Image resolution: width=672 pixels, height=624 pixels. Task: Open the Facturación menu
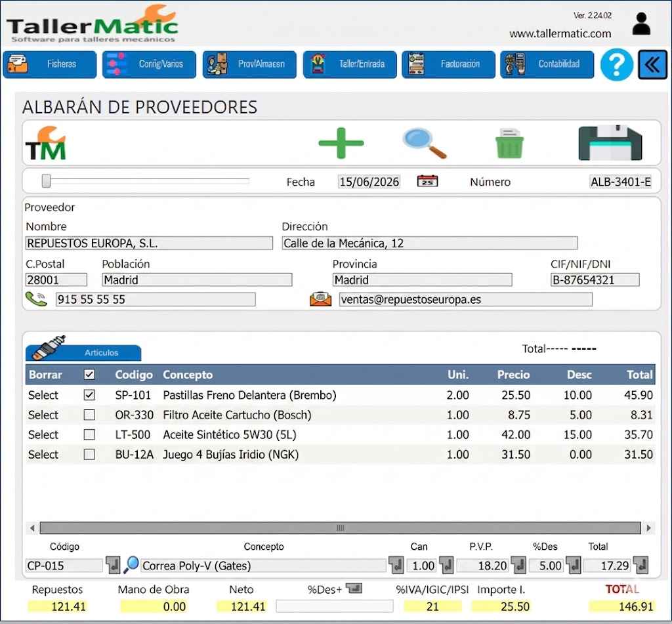click(448, 64)
